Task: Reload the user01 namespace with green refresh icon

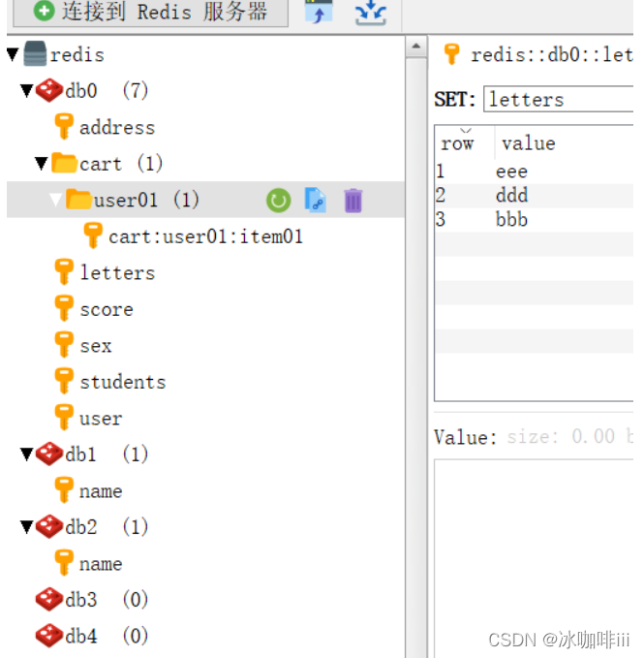Action: pyautogui.click(x=278, y=201)
